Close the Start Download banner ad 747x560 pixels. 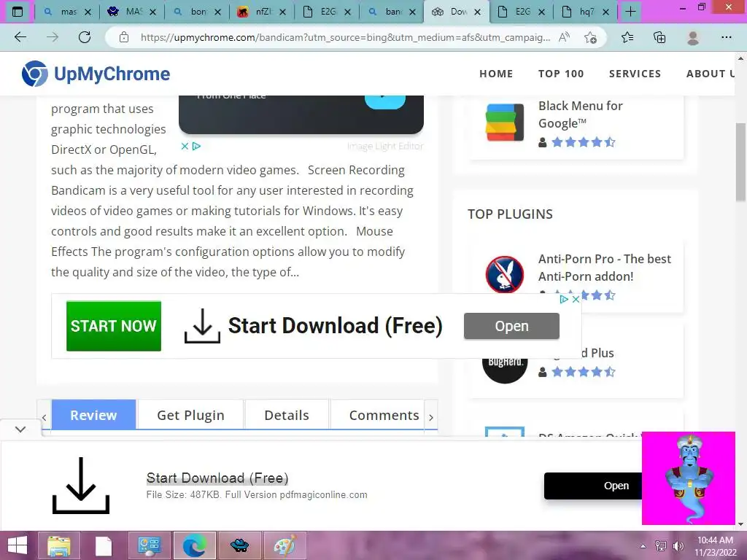point(576,299)
